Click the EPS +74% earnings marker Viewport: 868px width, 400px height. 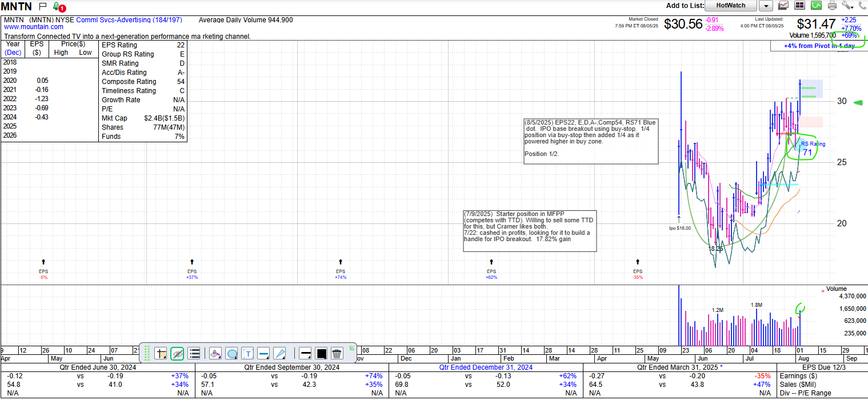click(341, 270)
